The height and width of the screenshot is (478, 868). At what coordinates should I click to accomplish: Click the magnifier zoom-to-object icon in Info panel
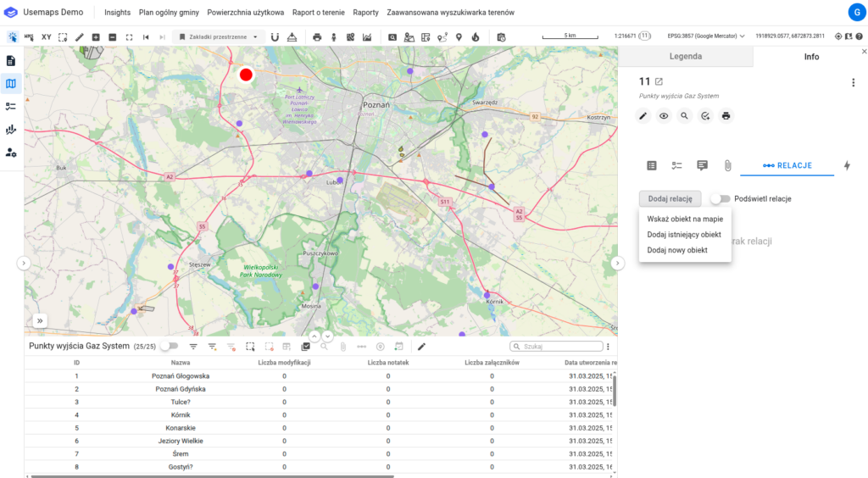tap(684, 116)
